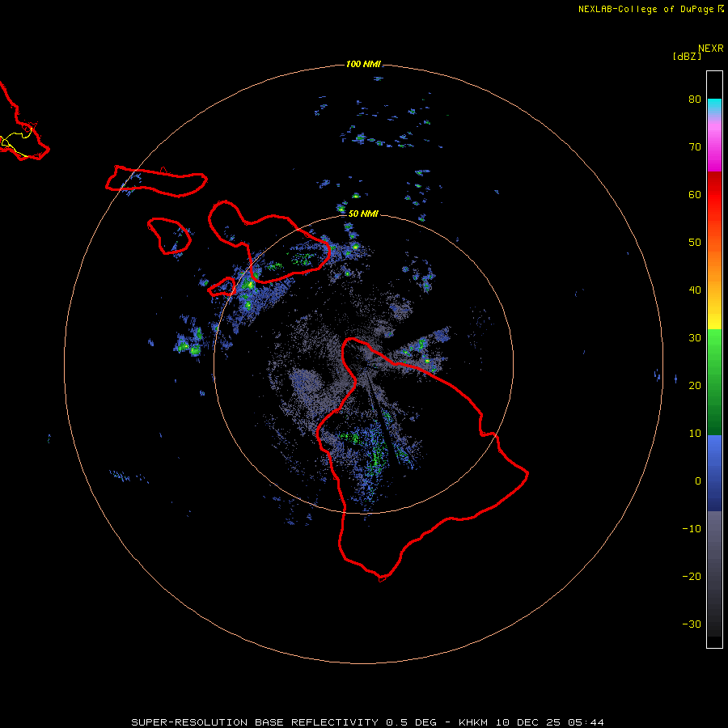
Task: Click the 50 NMI range ring label
Action: point(363,214)
